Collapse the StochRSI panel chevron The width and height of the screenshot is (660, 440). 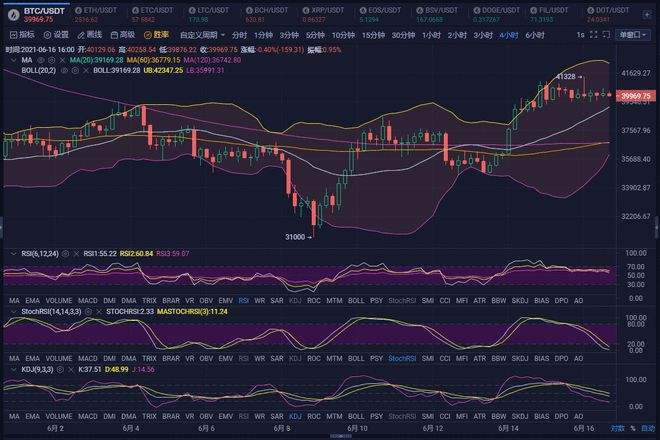tap(13, 312)
